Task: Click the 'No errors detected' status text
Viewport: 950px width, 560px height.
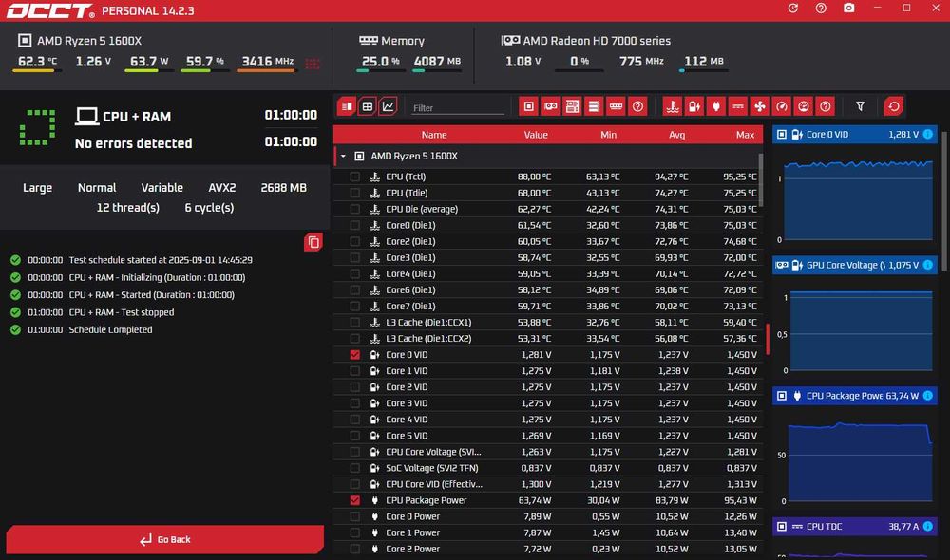Action: click(133, 143)
